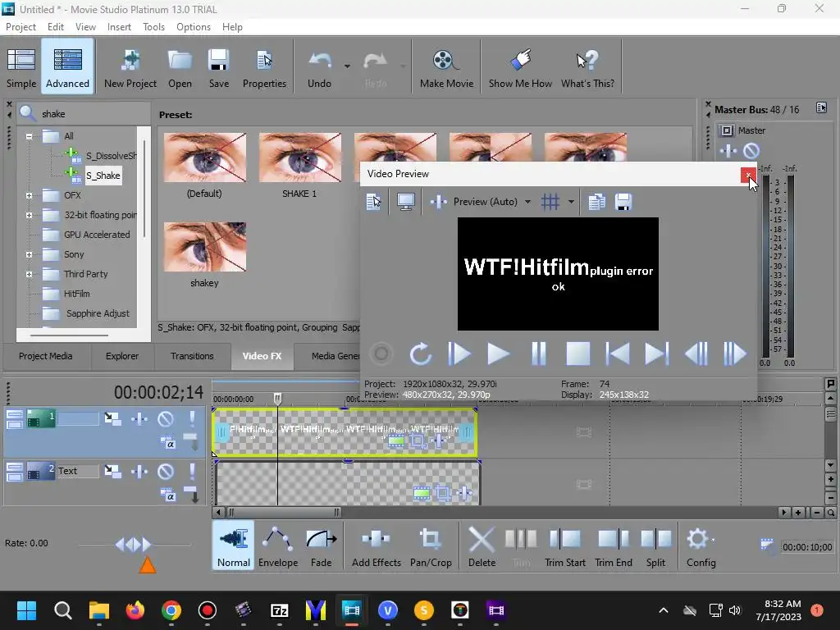Toggle the preview grid overlay icon
Screen dimensions: 840x630
tap(550, 202)
